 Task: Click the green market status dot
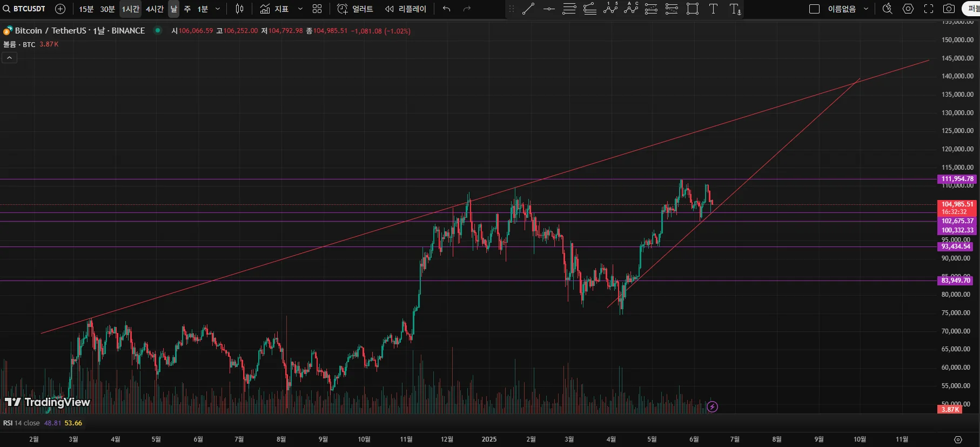point(158,30)
